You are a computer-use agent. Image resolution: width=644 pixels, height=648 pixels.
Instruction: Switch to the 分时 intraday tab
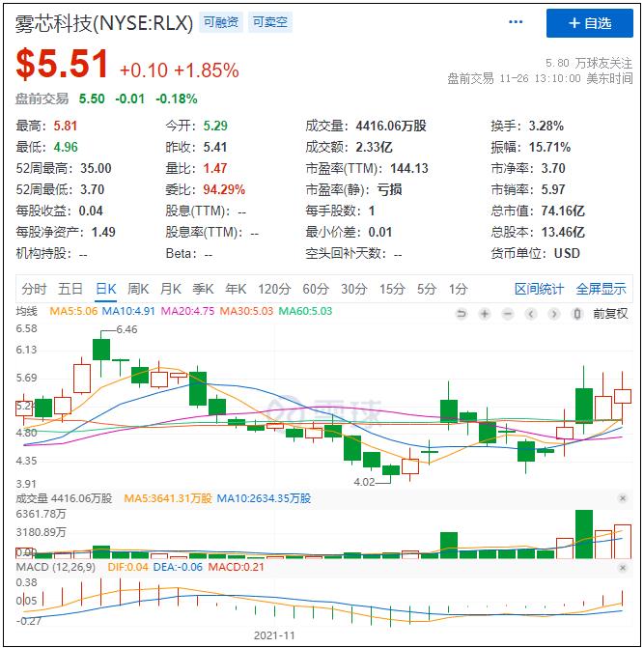(34, 289)
